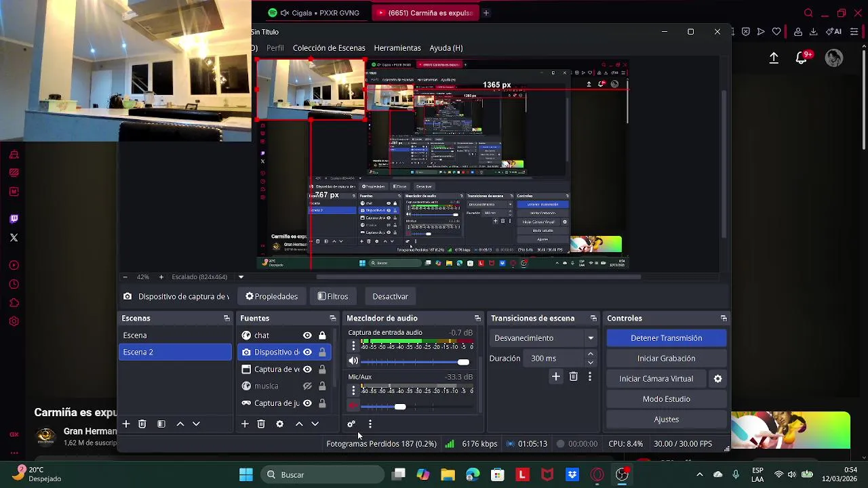868x488 pixels.
Task: Open Dropbox from the taskbar
Action: [572, 474]
